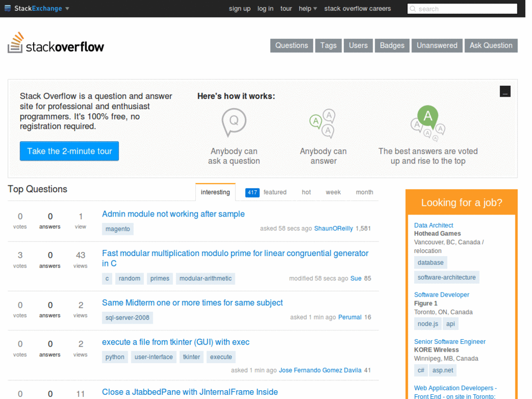Viewport: 532px width, 399px height.
Task: Open Close a JtabbedPane question
Action: click(190, 392)
